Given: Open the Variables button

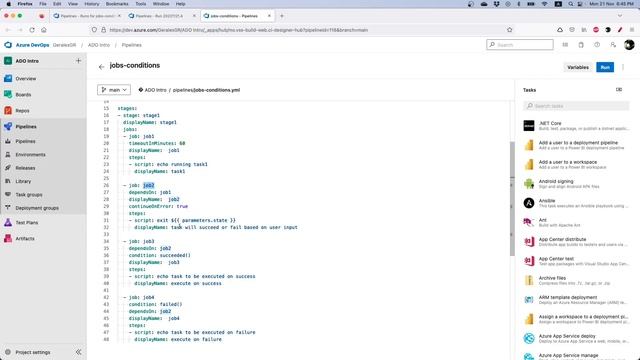Looking at the screenshot, I should click(x=578, y=67).
